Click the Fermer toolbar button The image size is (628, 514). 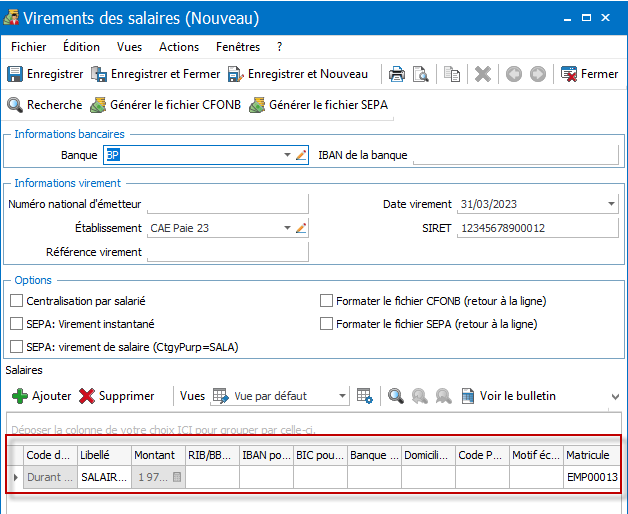590,74
